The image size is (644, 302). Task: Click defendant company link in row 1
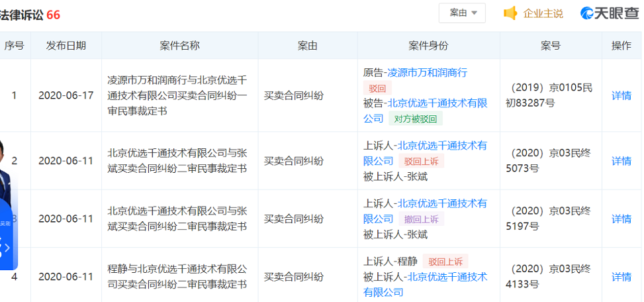pos(437,103)
